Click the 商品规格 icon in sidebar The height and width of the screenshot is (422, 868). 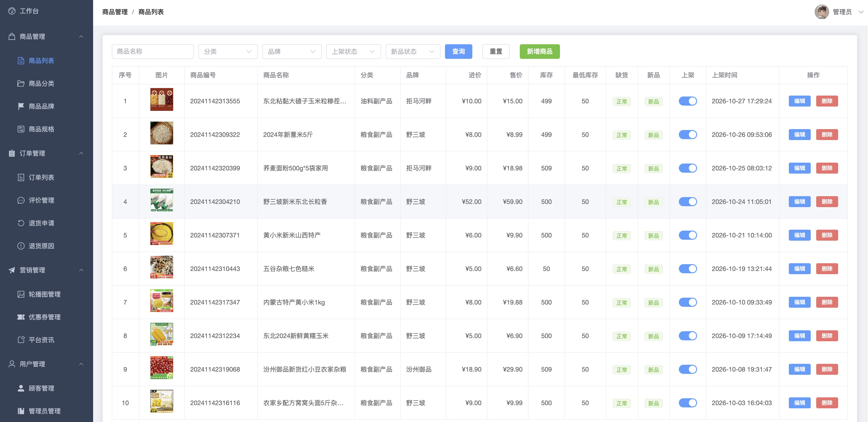21,129
